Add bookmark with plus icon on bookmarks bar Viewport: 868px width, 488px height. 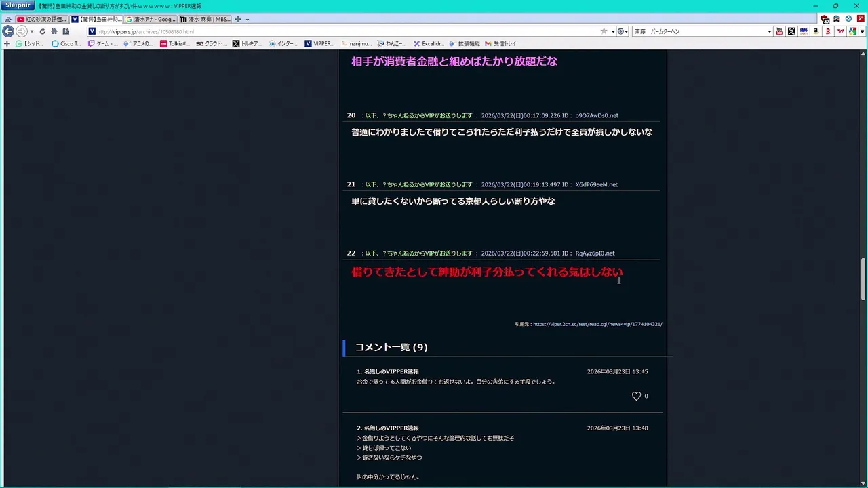pyautogui.click(x=7, y=43)
